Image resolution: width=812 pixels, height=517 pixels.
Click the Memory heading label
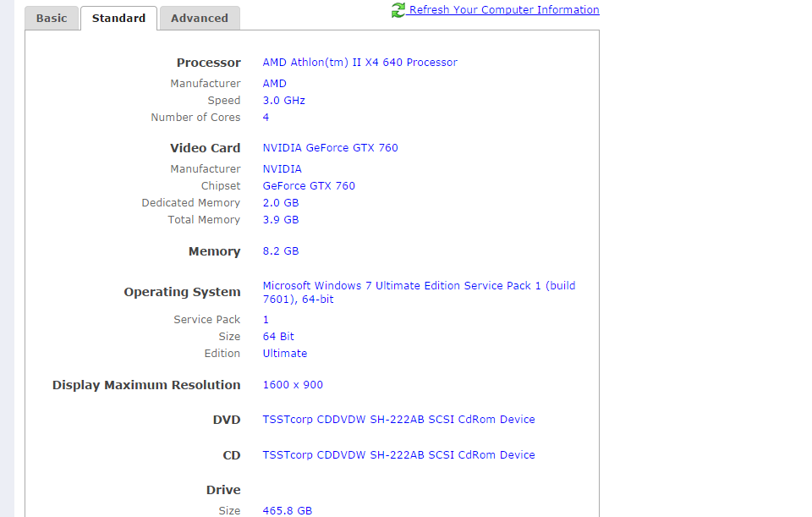[214, 251]
